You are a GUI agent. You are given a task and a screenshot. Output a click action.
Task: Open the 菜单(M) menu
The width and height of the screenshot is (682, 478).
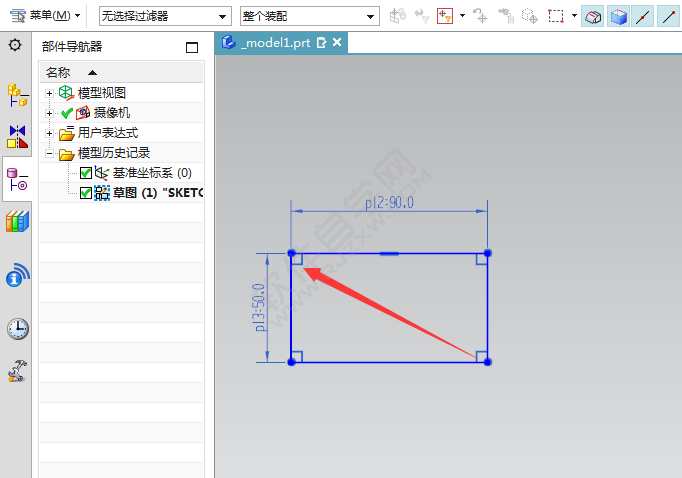click(46, 16)
